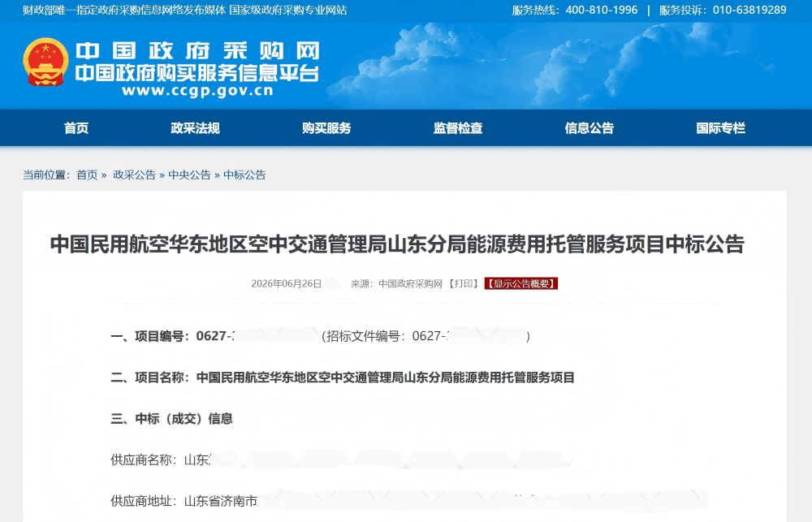The image size is (812, 522).
Task: Click the 首页 breadcrumb link
Action: [x=87, y=175]
